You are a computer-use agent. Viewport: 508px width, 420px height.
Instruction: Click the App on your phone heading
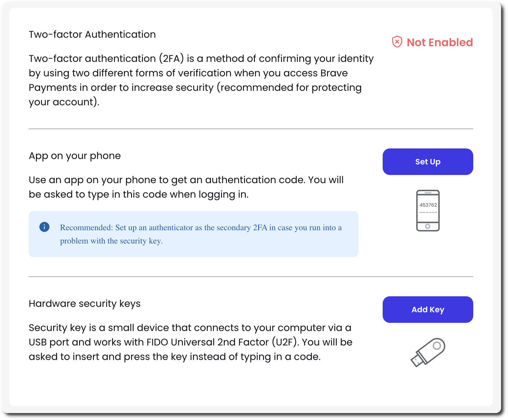point(75,156)
